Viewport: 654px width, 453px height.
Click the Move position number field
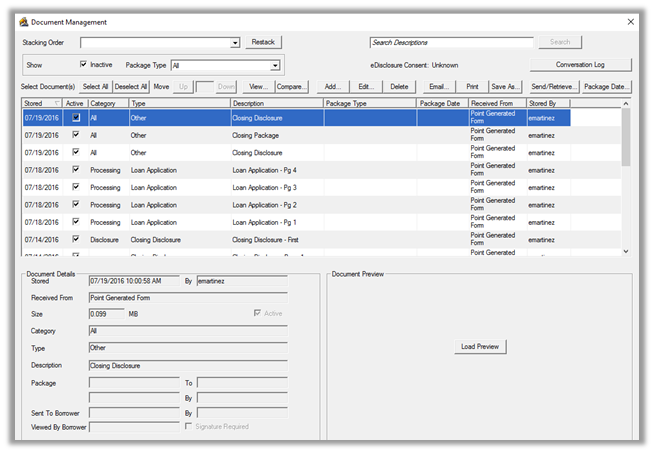(204, 87)
